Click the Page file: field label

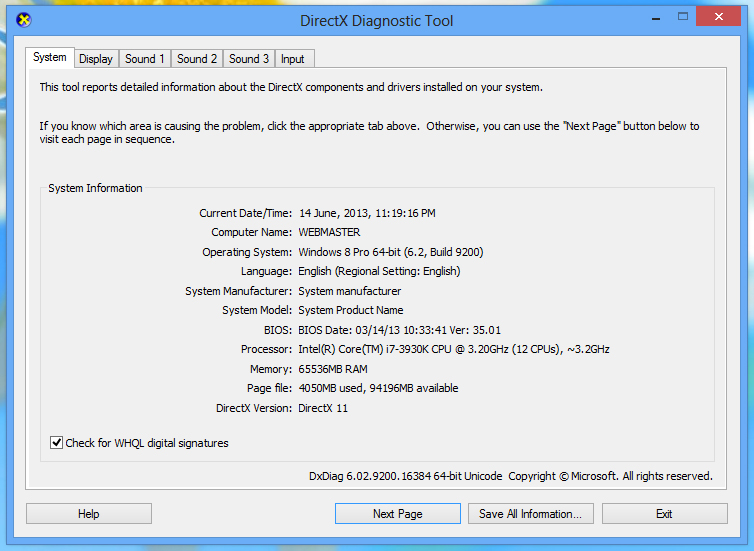click(269, 388)
